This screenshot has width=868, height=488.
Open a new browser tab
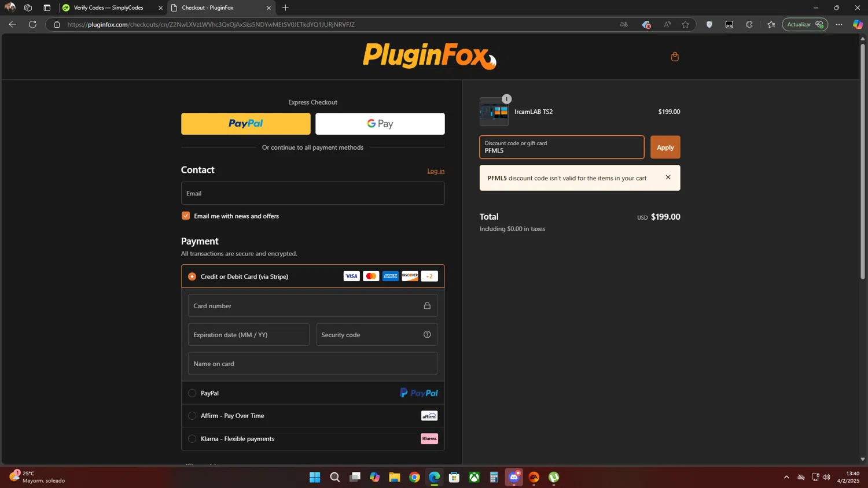285,8
